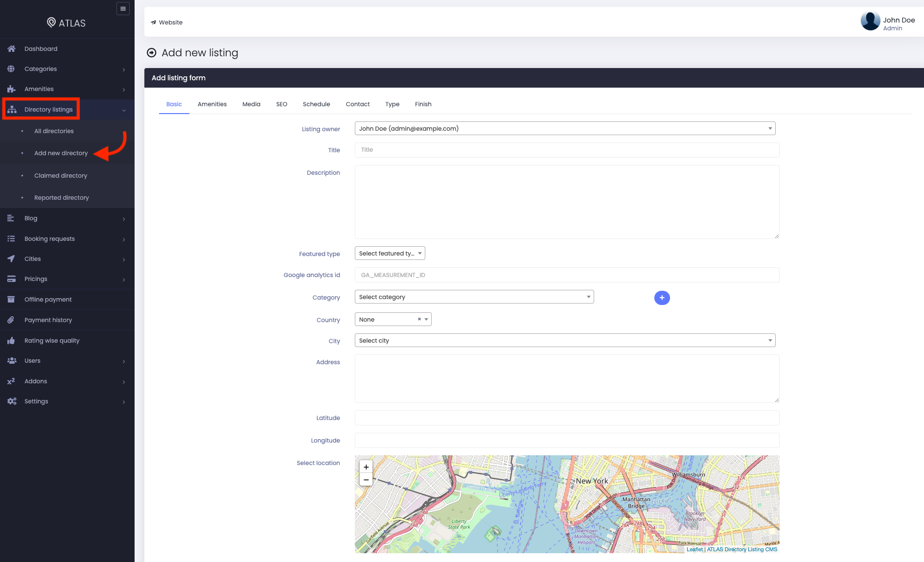
Task: Click the Leaflet attribution link
Action: (x=694, y=549)
